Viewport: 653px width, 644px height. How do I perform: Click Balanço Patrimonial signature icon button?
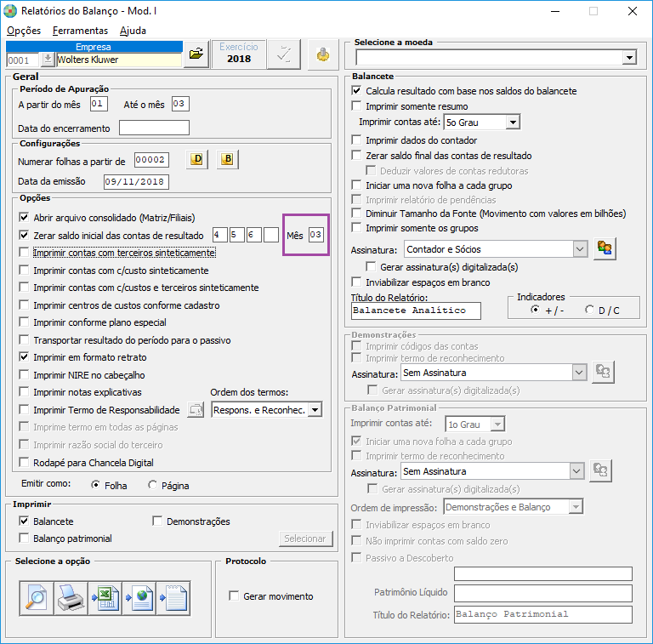click(600, 470)
